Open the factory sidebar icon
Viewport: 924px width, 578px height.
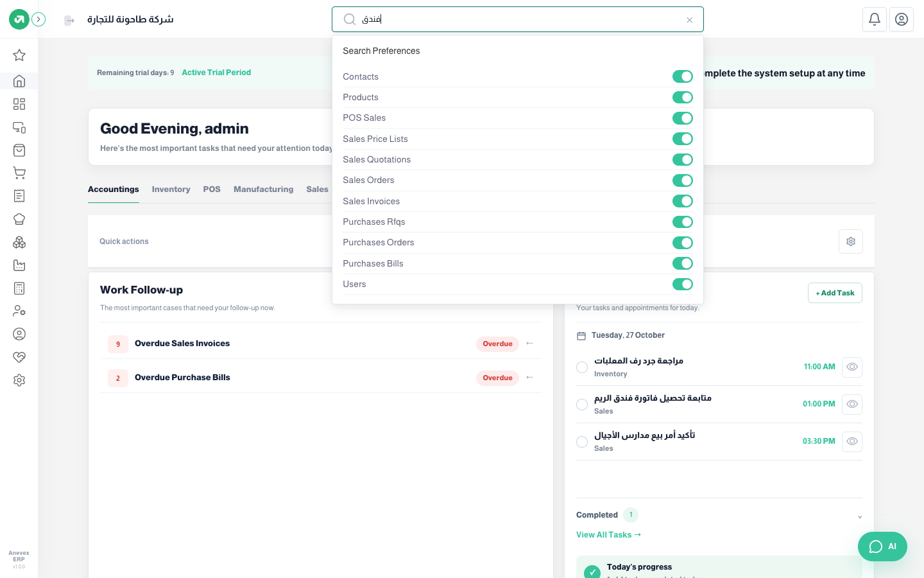[19, 265]
